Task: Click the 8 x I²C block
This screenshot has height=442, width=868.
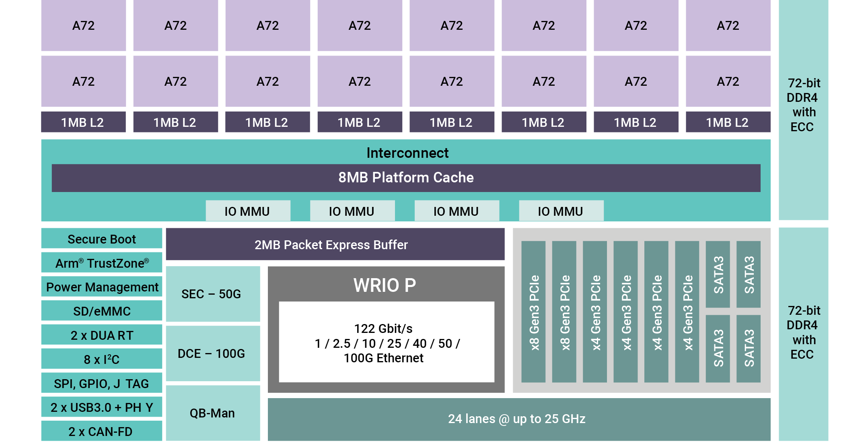Action: (101, 359)
